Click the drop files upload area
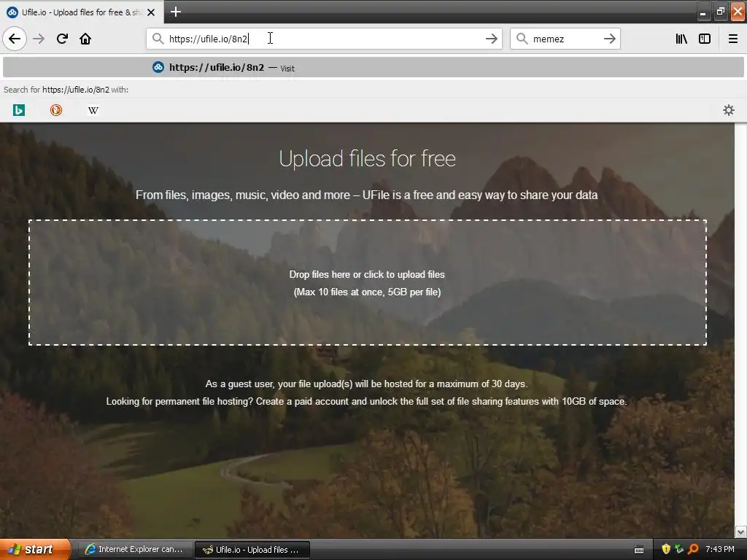The height and width of the screenshot is (560, 747). coord(368,283)
